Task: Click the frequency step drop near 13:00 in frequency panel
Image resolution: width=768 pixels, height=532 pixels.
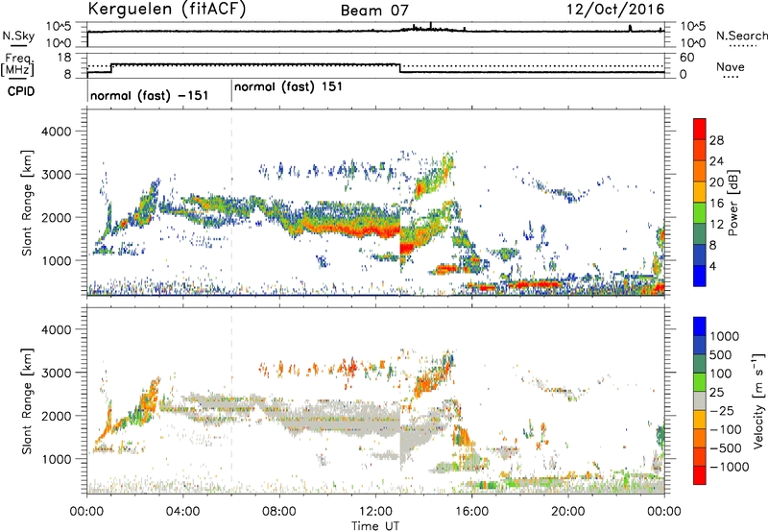Action: (400, 68)
